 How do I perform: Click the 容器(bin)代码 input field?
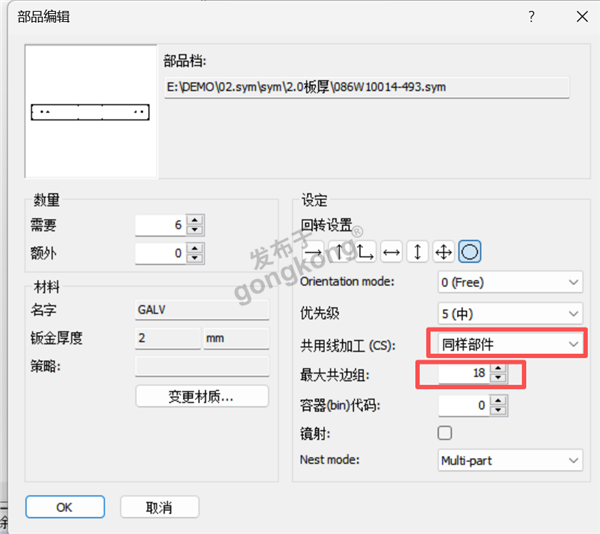click(x=462, y=405)
